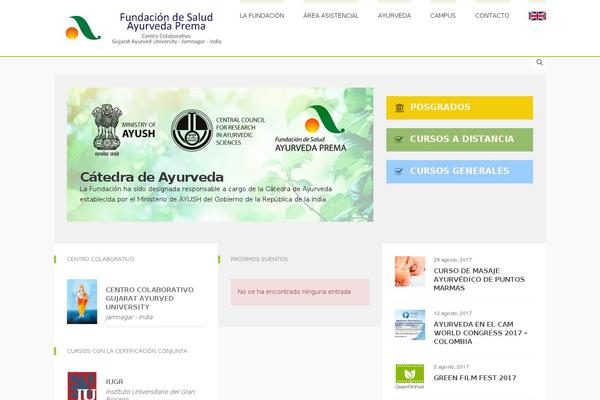Click the Green Film Fest logo thumbnail
600x400 pixels.
click(x=410, y=377)
